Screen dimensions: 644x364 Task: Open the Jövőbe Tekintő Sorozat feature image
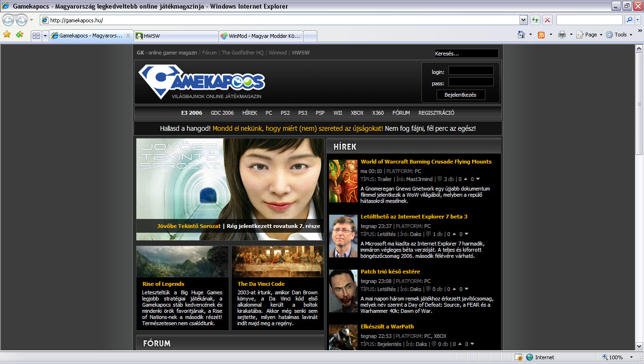(x=230, y=189)
